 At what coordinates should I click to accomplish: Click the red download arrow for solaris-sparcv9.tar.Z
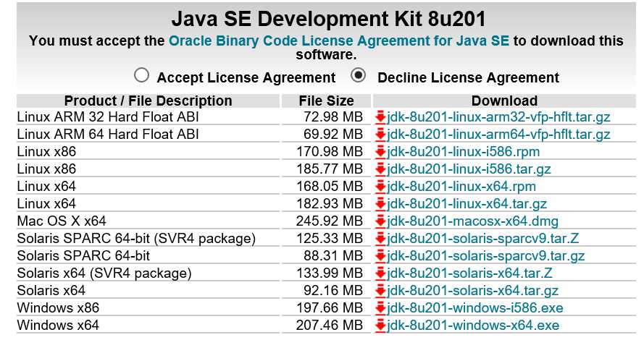tap(380, 239)
